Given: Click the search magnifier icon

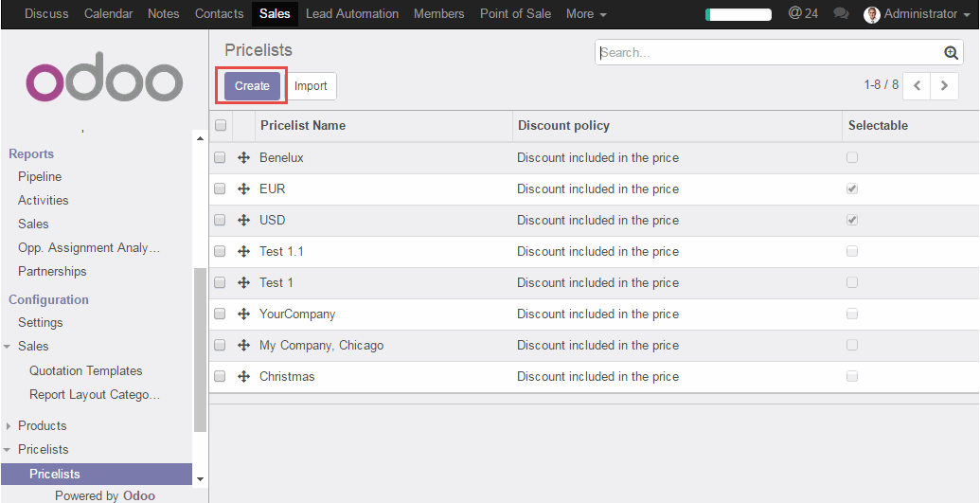Looking at the screenshot, I should pos(951,53).
